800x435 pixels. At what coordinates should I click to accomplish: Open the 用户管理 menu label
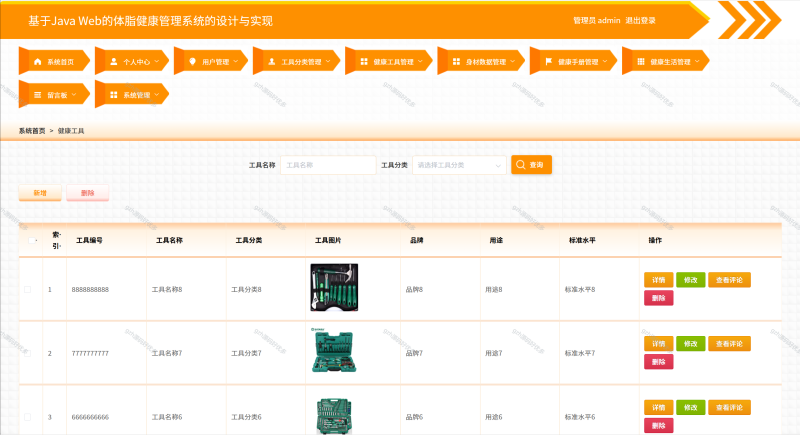(215, 62)
